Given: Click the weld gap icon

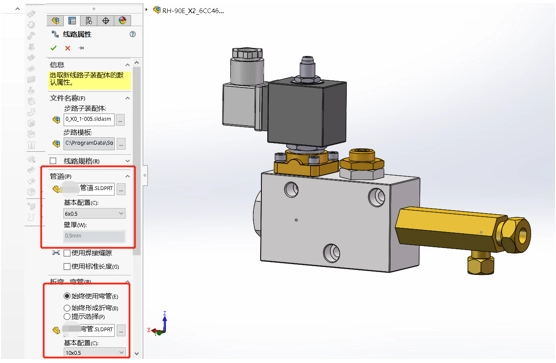Looking at the screenshot, I should (x=56, y=253).
